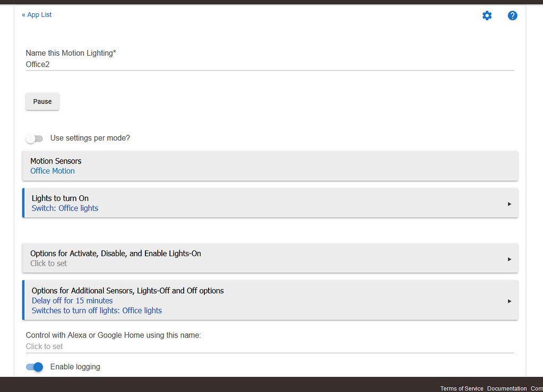Click the Lights to turn On title
Viewport: 543px width, 392px height.
coord(60,198)
